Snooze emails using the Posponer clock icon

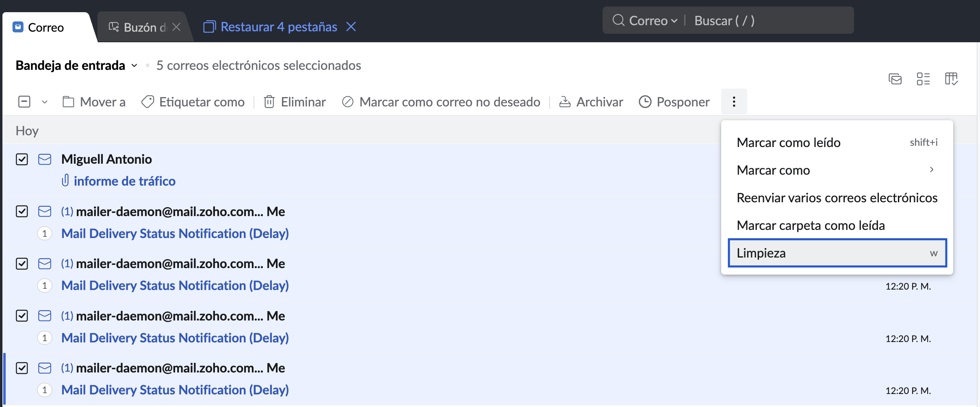645,102
